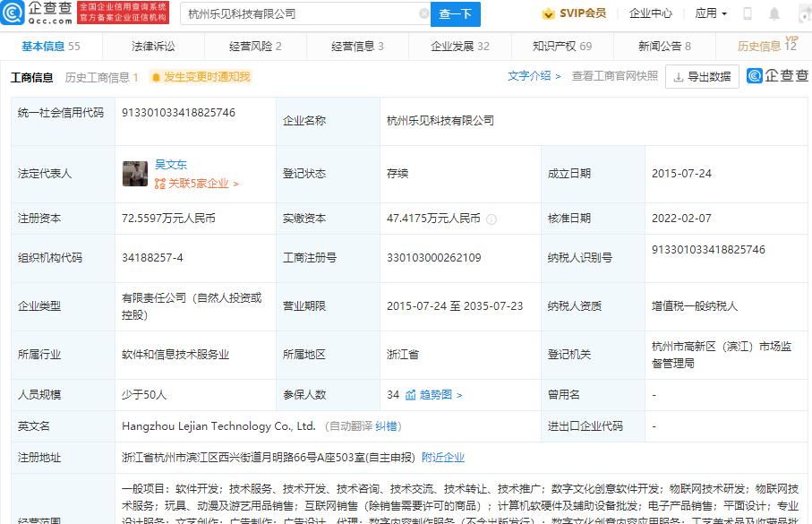This screenshot has height=524, width=812.
Task: Open 关联5家企业 related companies link
Action: click(203, 184)
